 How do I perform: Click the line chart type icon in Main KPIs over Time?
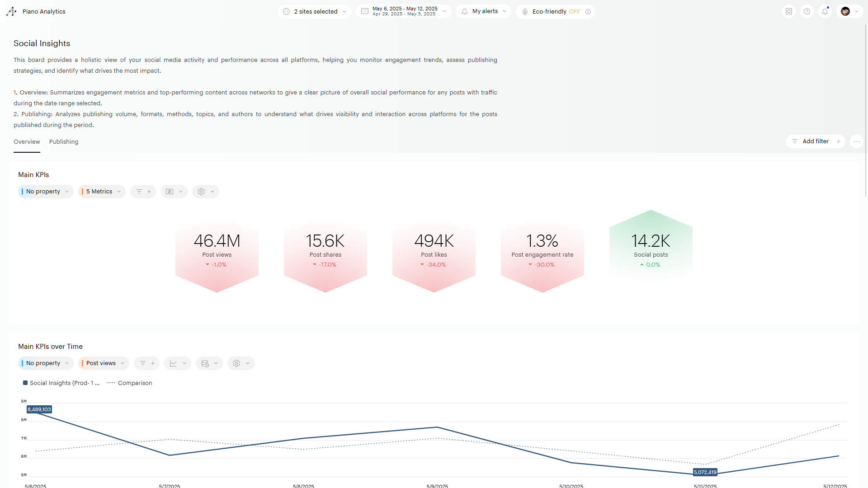(x=174, y=363)
